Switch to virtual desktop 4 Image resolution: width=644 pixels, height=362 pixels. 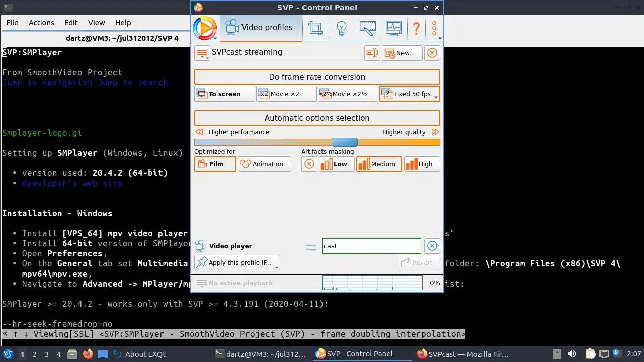pyautogui.click(x=59, y=354)
